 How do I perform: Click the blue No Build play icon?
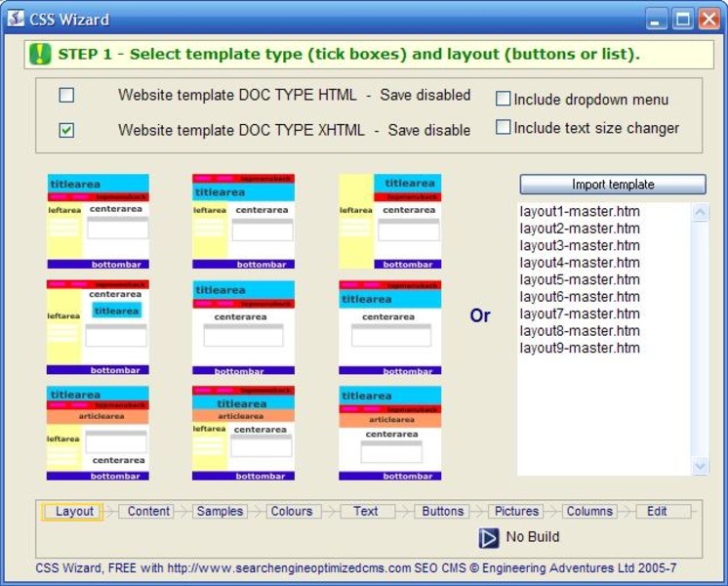click(489, 537)
